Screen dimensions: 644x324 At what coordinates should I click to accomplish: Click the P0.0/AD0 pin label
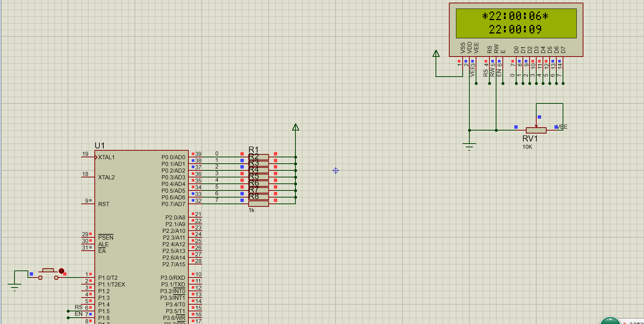pos(173,157)
